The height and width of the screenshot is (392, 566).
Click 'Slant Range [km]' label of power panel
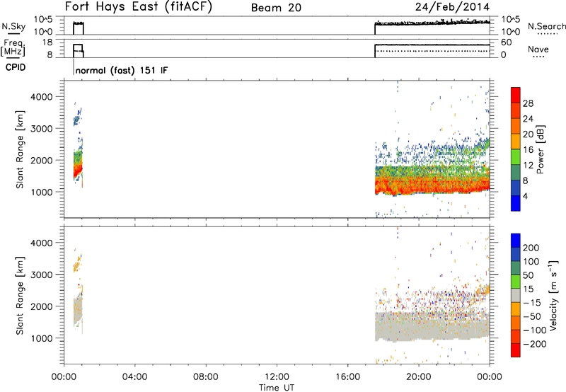20,149
